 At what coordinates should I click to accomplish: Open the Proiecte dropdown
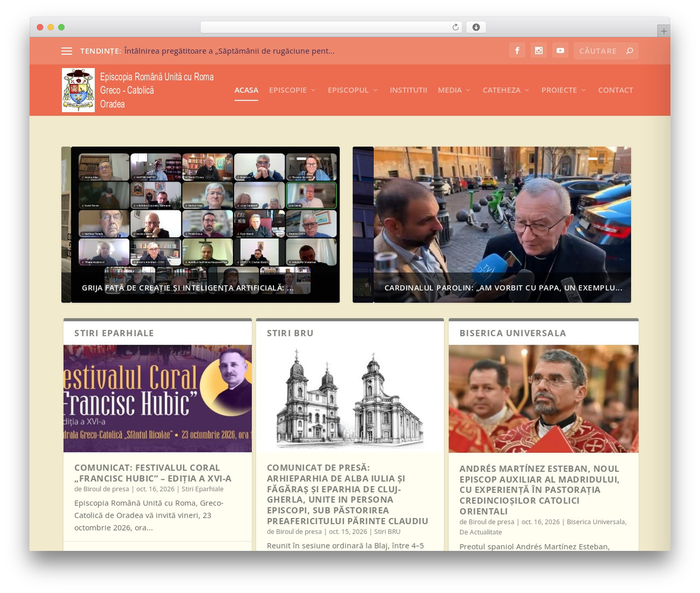[563, 90]
